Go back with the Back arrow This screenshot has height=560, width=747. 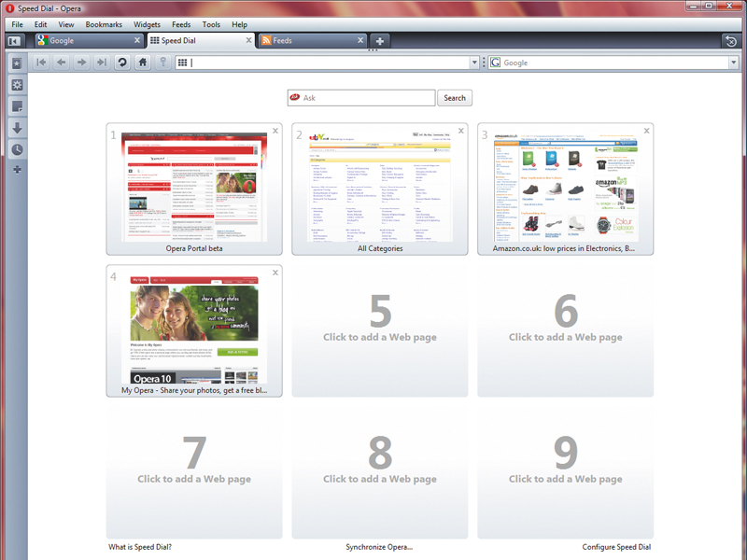[x=62, y=63]
